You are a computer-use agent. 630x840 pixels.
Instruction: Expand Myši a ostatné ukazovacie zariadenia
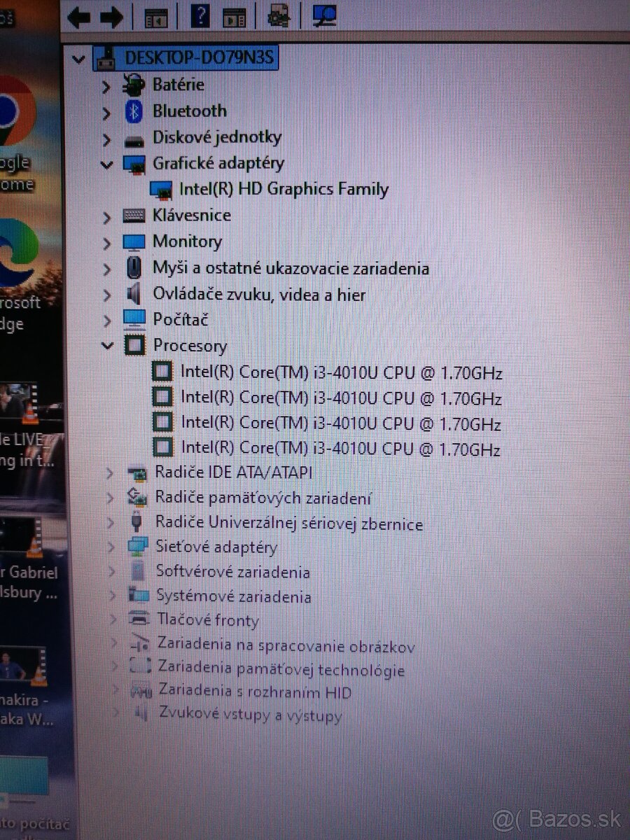click(106, 269)
